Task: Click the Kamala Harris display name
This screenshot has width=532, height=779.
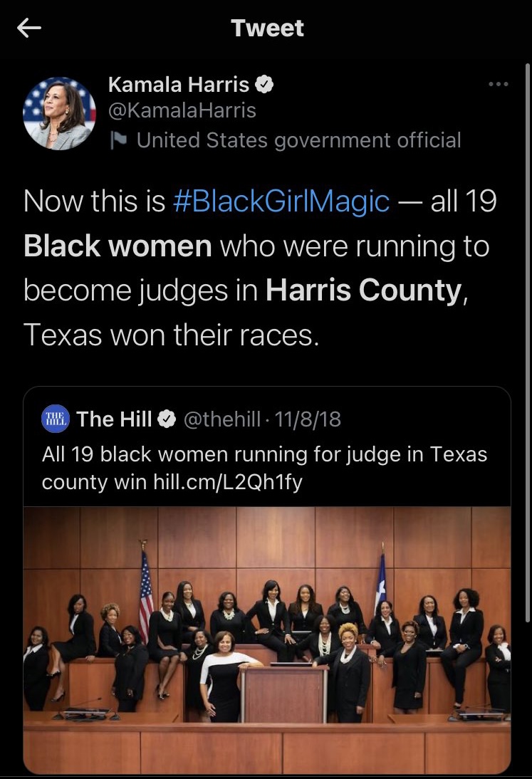Action: pyautogui.click(x=179, y=85)
